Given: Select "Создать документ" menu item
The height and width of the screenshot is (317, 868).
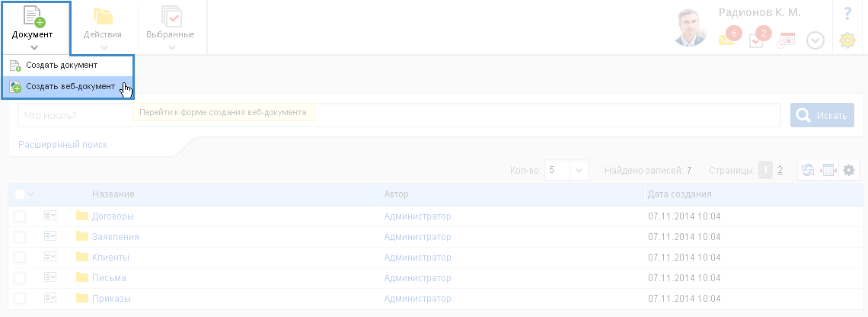Looking at the screenshot, I should tap(62, 66).
